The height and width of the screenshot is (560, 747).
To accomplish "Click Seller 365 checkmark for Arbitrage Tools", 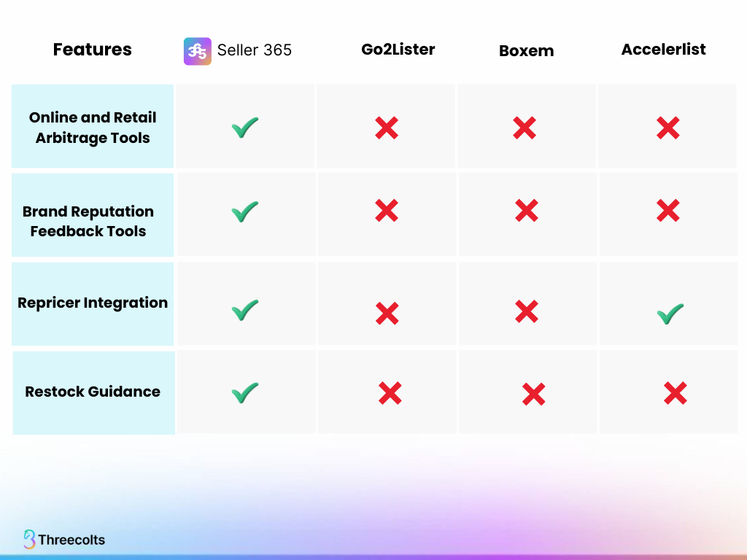I will pyautogui.click(x=244, y=129).
